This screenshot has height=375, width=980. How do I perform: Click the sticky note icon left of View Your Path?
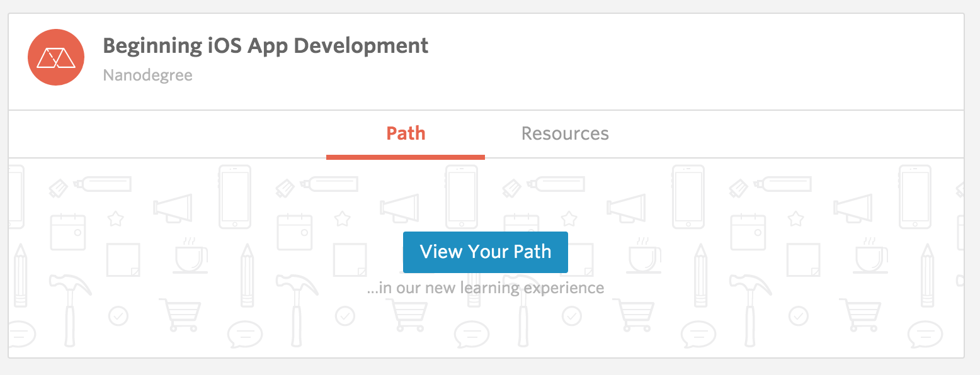349,260
